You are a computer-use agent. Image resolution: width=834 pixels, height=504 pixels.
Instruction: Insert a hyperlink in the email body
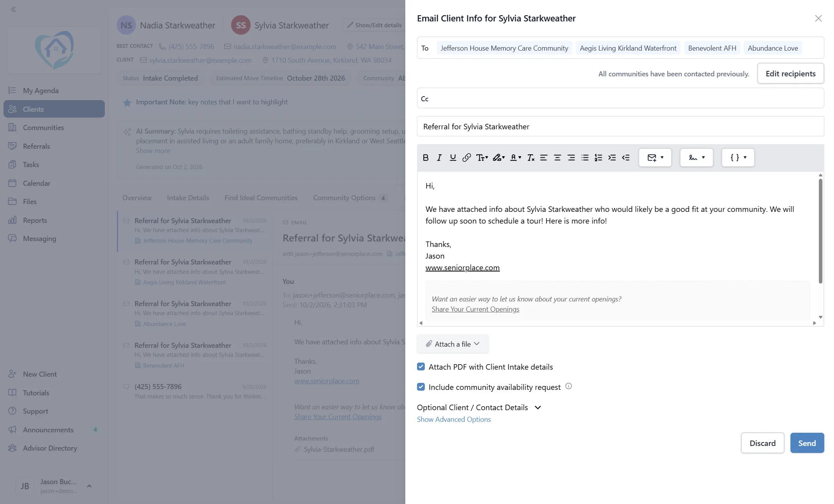click(466, 158)
